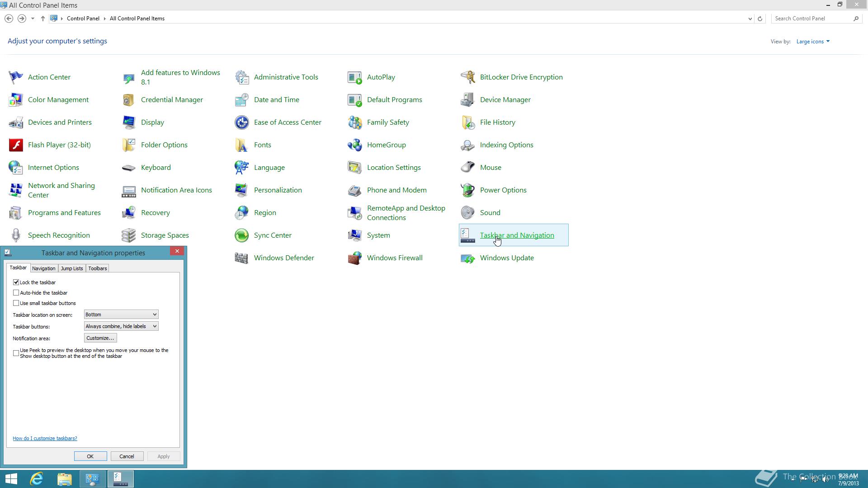Screen dimensions: 868x488
Task: Click the Fonts folder icon
Action: [242, 145]
